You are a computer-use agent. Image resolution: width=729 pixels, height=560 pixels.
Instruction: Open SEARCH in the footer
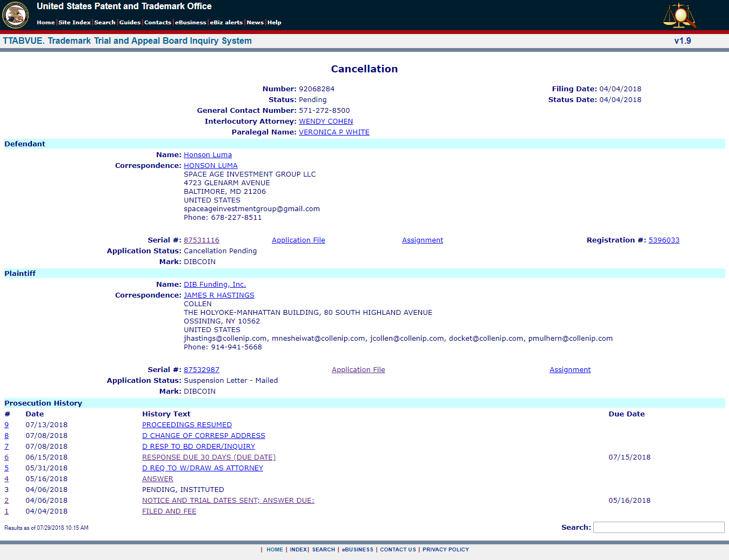[324, 550]
